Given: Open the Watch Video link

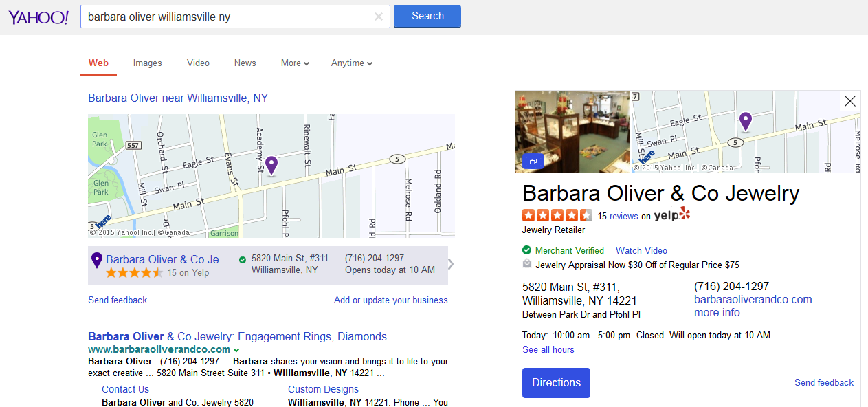Looking at the screenshot, I should (641, 250).
